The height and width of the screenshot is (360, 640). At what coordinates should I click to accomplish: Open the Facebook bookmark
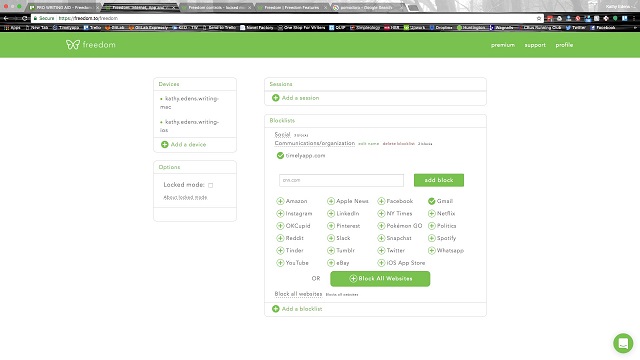(602, 28)
